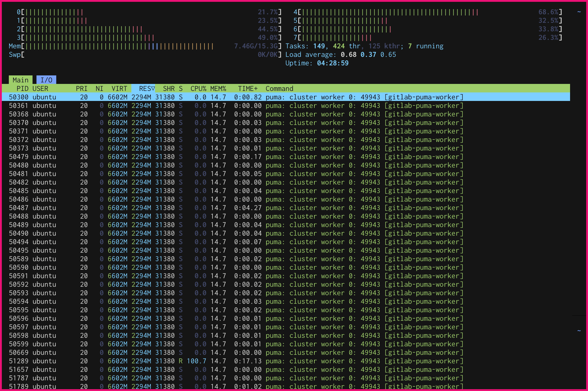Viewport: 588px width, 391px height.
Task: Reverse sort on the RES column header
Action: (x=143, y=88)
